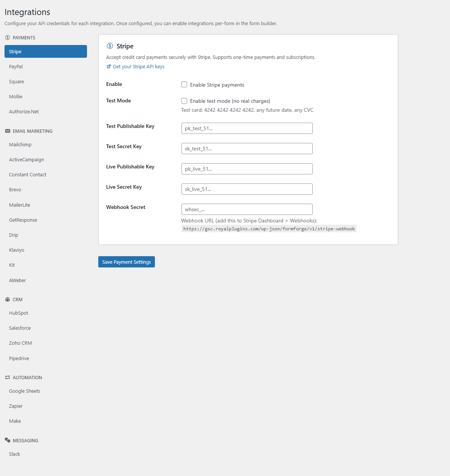Screen dimensions: 450x476
Task: Select the HubSpot CRM integration
Action: click(x=18, y=313)
